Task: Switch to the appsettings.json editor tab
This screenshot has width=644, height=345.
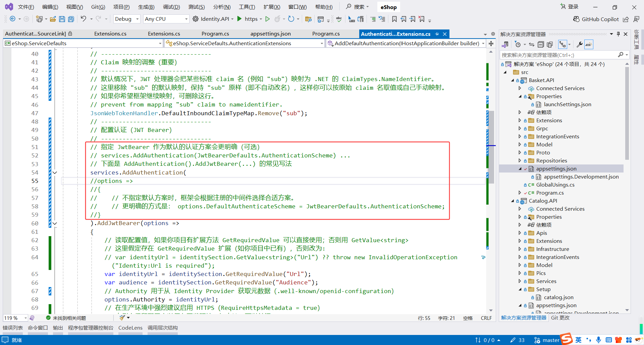Action: tap(270, 33)
